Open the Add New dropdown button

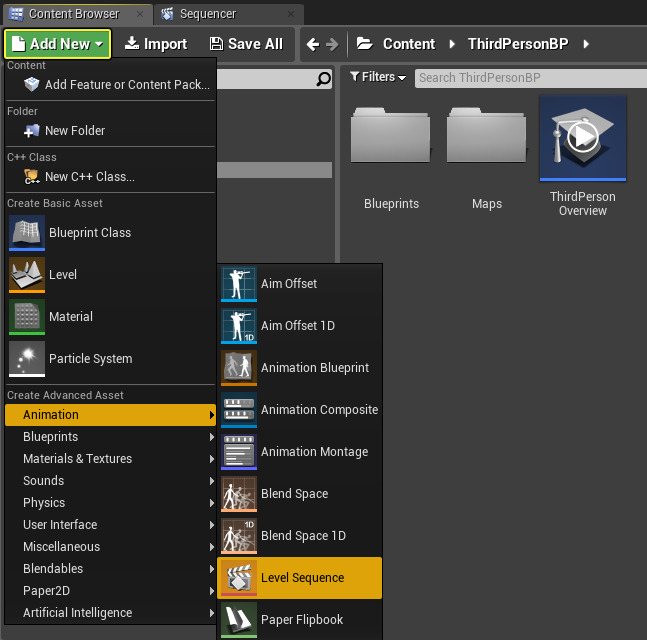(x=58, y=44)
